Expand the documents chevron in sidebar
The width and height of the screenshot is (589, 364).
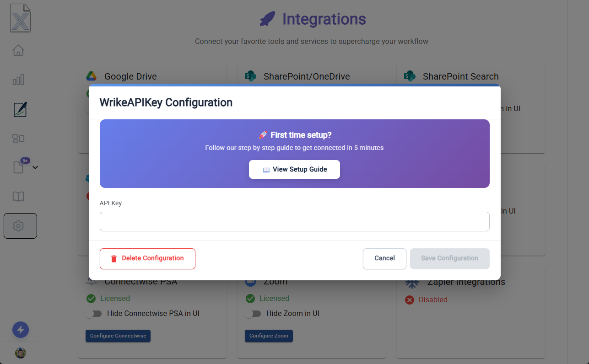coord(35,167)
